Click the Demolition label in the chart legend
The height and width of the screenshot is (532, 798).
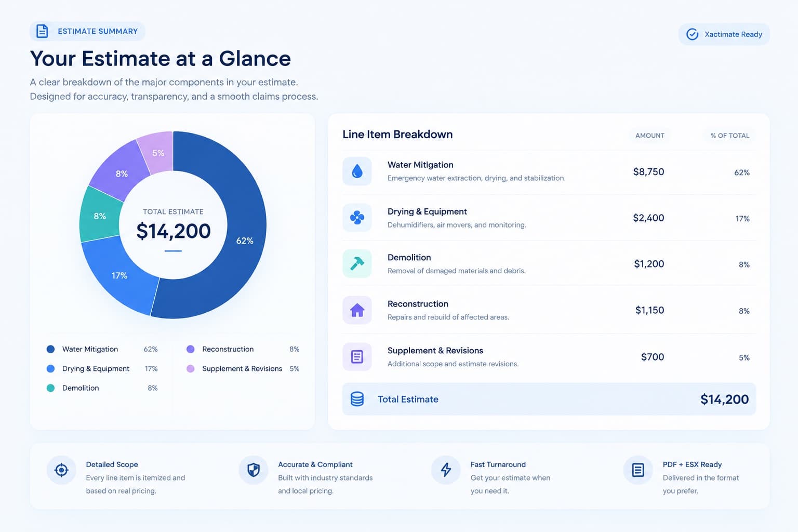coord(81,388)
